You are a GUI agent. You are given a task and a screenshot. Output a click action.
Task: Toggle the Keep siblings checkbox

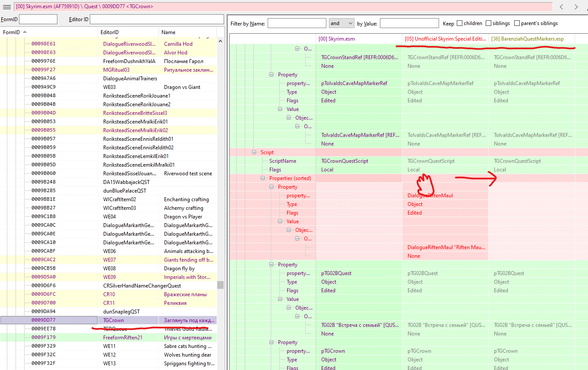[x=488, y=23]
